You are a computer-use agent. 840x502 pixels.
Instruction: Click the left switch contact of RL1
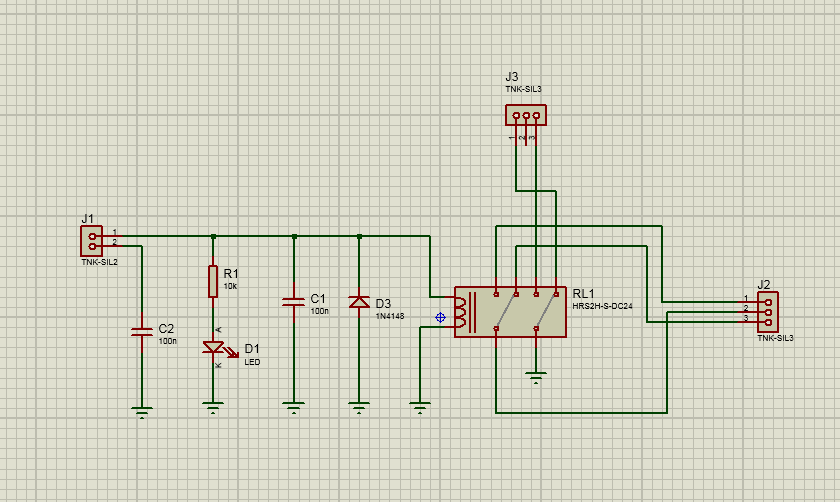pos(506,311)
